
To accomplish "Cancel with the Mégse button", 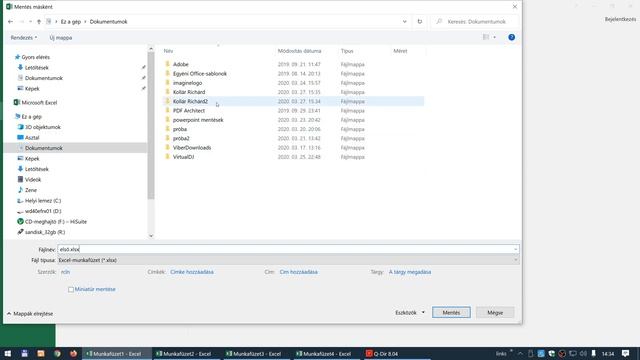I will click(x=495, y=313).
